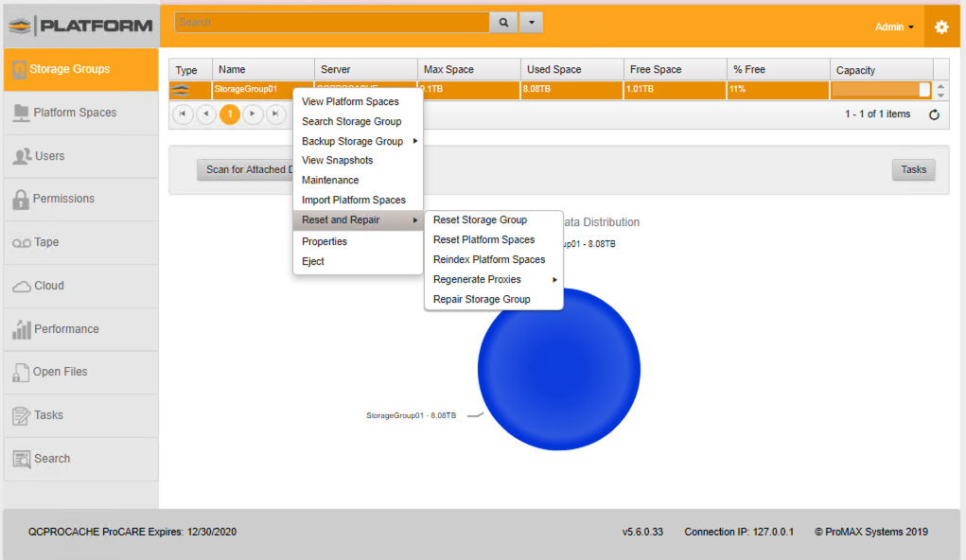Click the search magnifier button

coord(504,22)
